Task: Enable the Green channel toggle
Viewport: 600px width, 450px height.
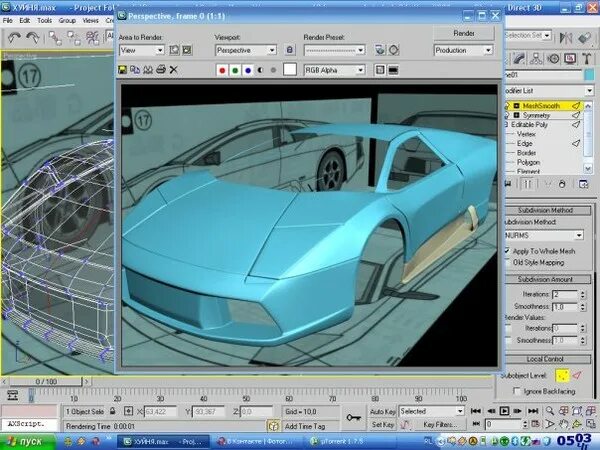Action: click(x=235, y=70)
